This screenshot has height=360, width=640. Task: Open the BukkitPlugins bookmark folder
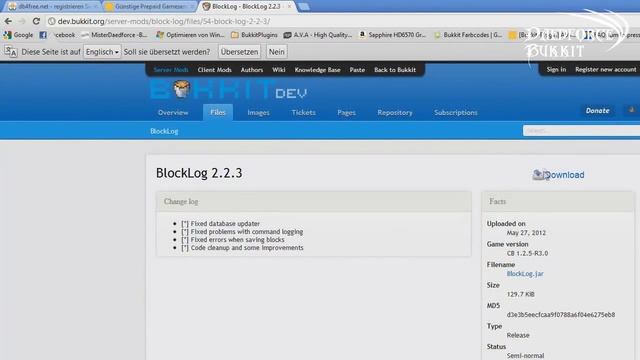(254, 35)
